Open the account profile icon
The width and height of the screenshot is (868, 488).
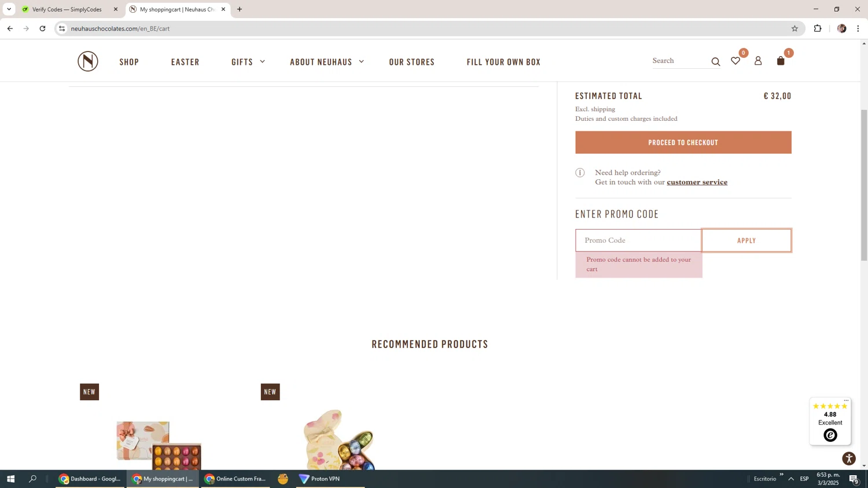coord(758,61)
